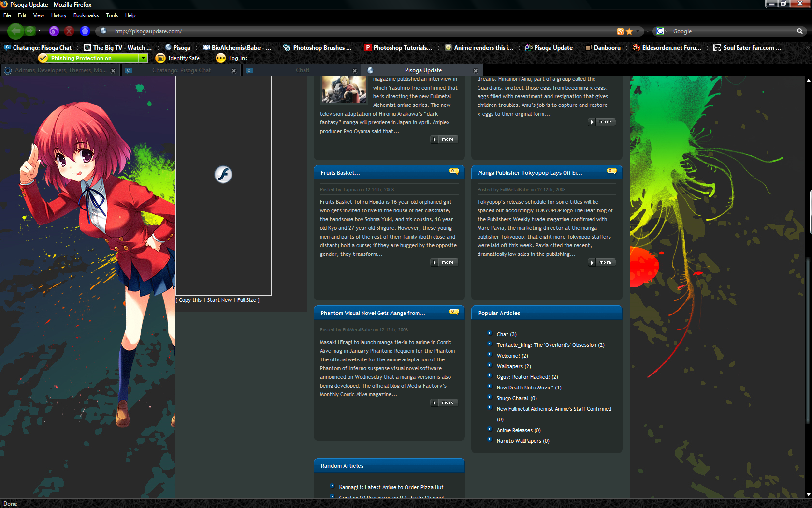Open BioAlchemistBabe bookmark
Viewport: 812px width, 508px height.
[x=237, y=48]
